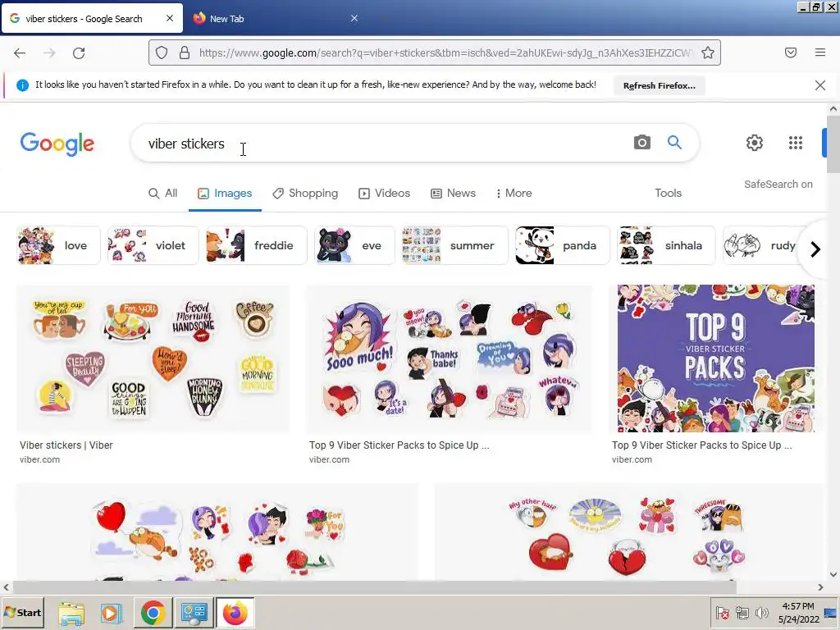Open the shield tracking protection icon
The width and height of the screenshot is (840, 630).
click(x=162, y=52)
